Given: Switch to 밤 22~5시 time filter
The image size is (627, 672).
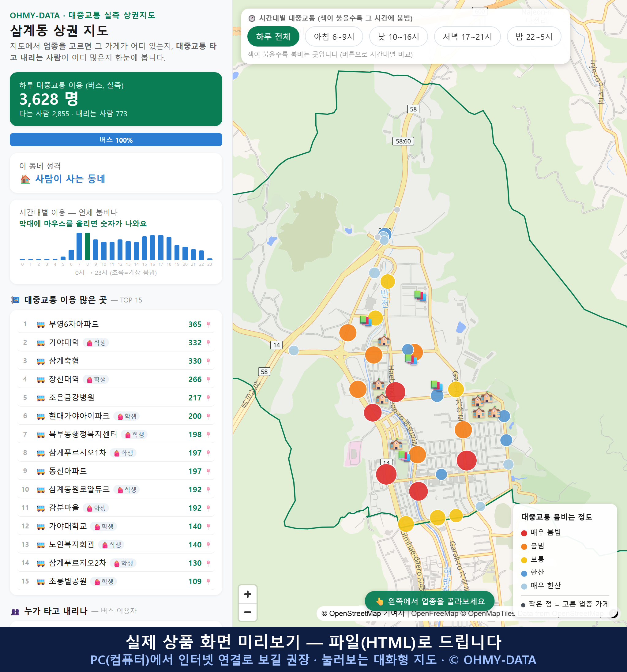Looking at the screenshot, I should pos(534,36).
